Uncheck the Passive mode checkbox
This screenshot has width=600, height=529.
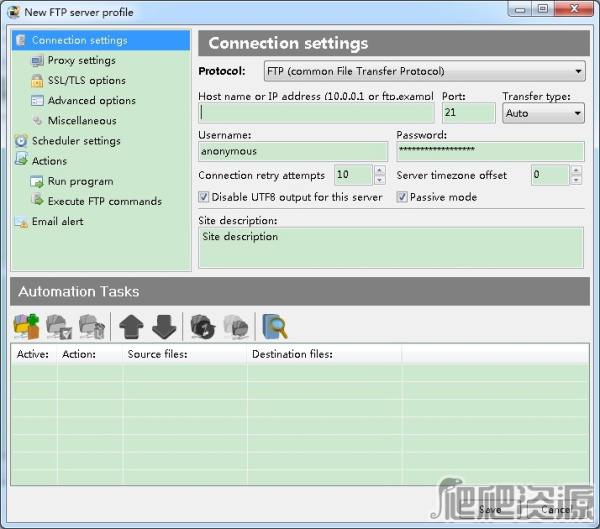(x=402, y=197)
